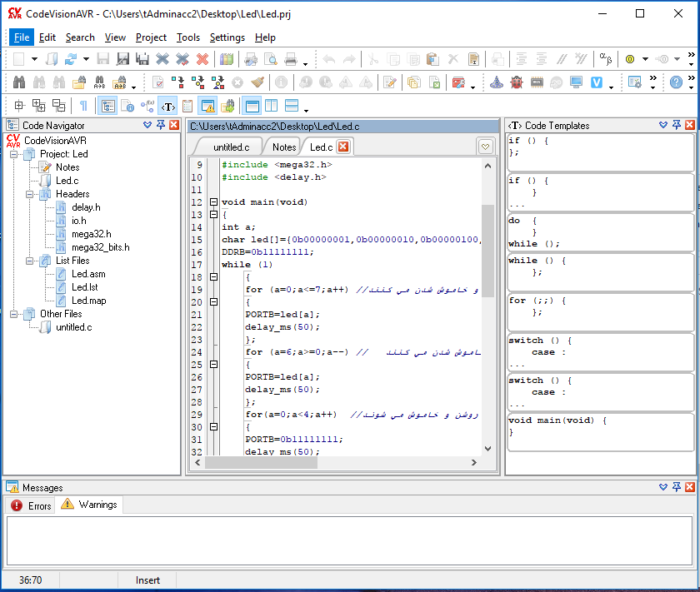Open the Code Navigator panel menu arrow
This screenshot has height=592, width=700.
click(x=147, y=126)
